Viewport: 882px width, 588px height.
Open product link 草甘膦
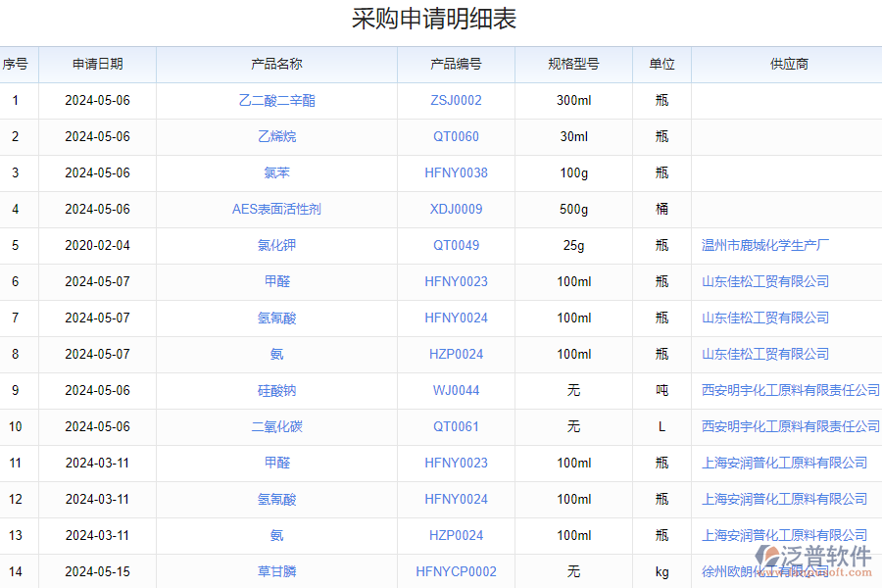275,571
